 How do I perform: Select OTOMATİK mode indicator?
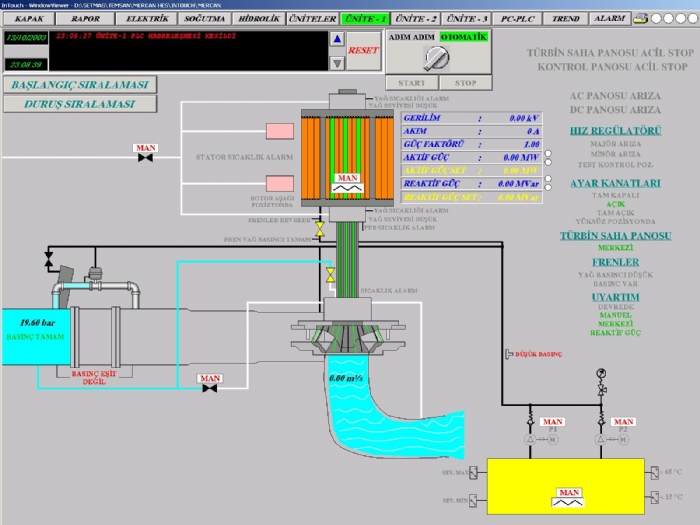click(x=464, y=37)
